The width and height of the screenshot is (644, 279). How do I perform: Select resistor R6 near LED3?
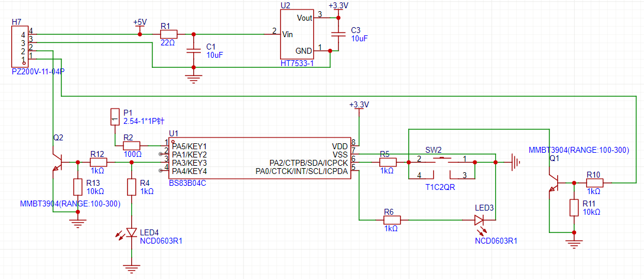coord(392,220)
